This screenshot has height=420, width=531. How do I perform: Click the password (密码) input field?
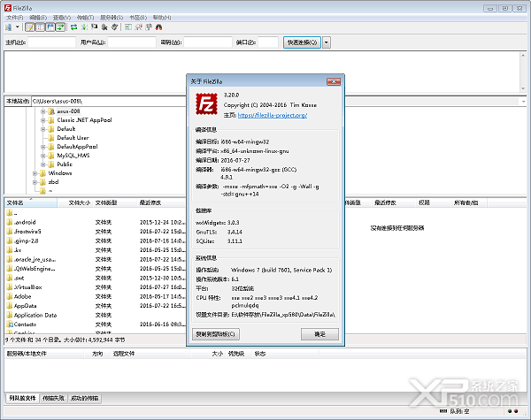[x=208, y=42]
